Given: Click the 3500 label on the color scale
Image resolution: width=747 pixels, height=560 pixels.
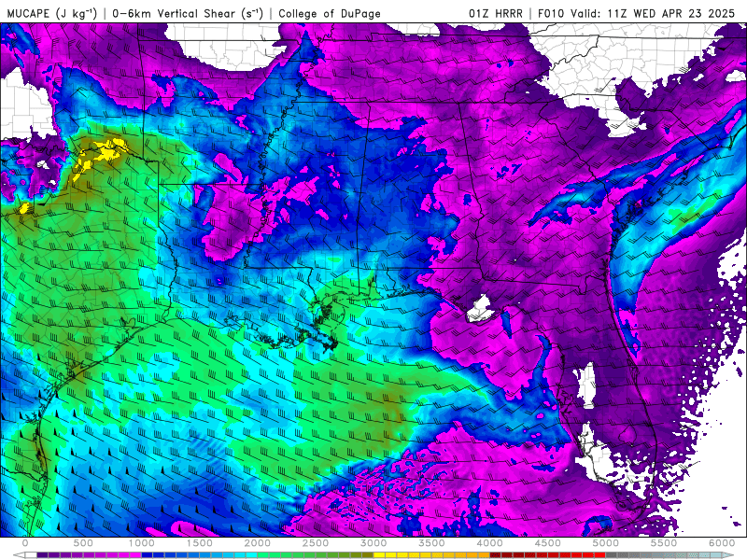Looking at the screenshot, I should [x=432, y=543].
